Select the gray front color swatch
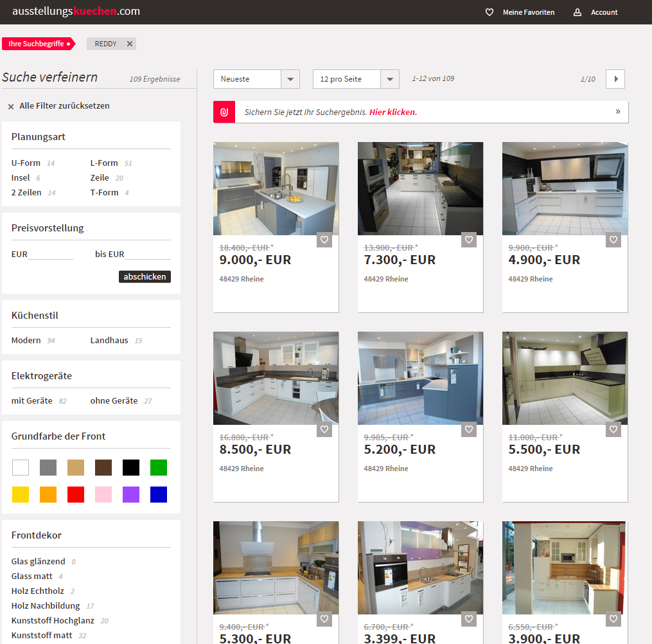 coord(48,468)
